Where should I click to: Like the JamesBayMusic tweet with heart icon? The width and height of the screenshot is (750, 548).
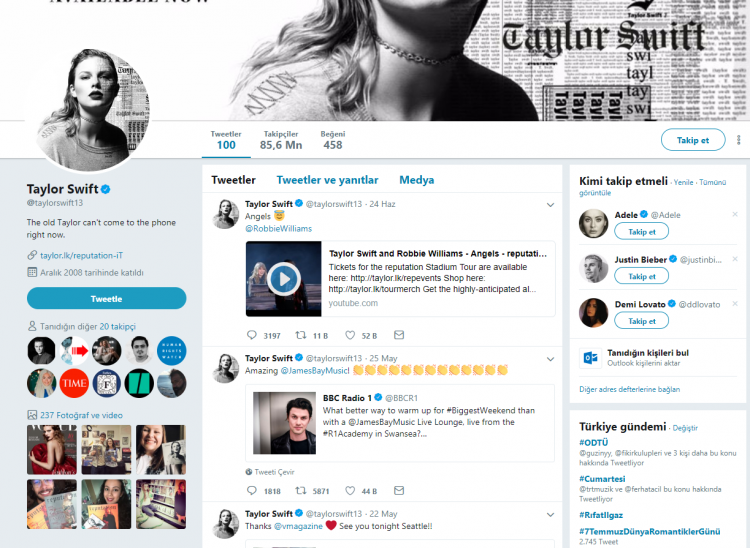(350, 491)
